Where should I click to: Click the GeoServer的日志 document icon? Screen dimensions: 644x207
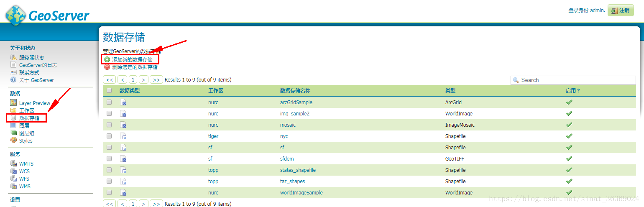[13, 65]
